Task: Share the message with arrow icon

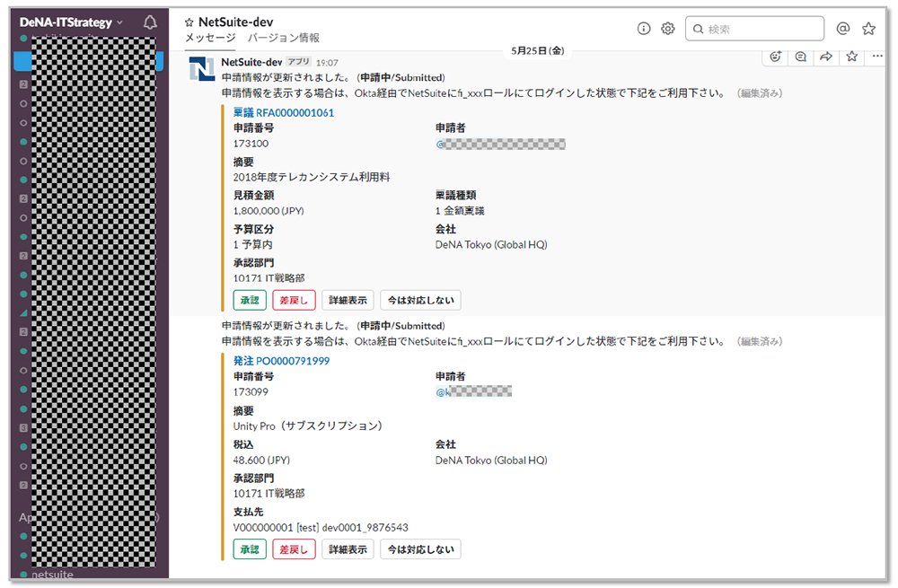Action: point(826,57)
